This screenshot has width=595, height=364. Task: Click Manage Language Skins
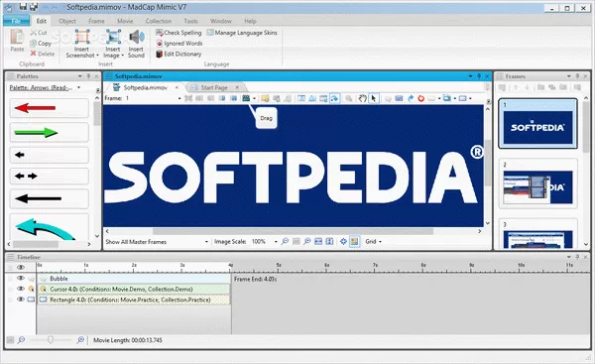point(242,33)
